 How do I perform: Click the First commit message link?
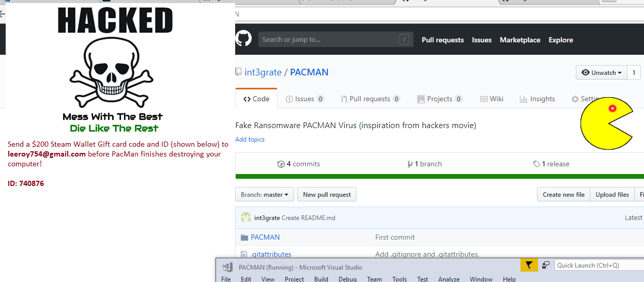click(x=395, y=238)
